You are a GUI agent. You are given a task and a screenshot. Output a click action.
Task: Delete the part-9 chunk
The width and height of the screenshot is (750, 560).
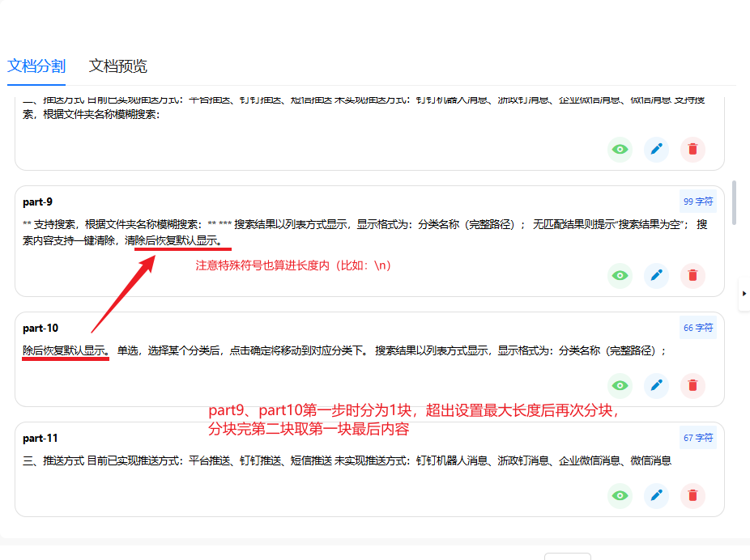click(692, 276)
